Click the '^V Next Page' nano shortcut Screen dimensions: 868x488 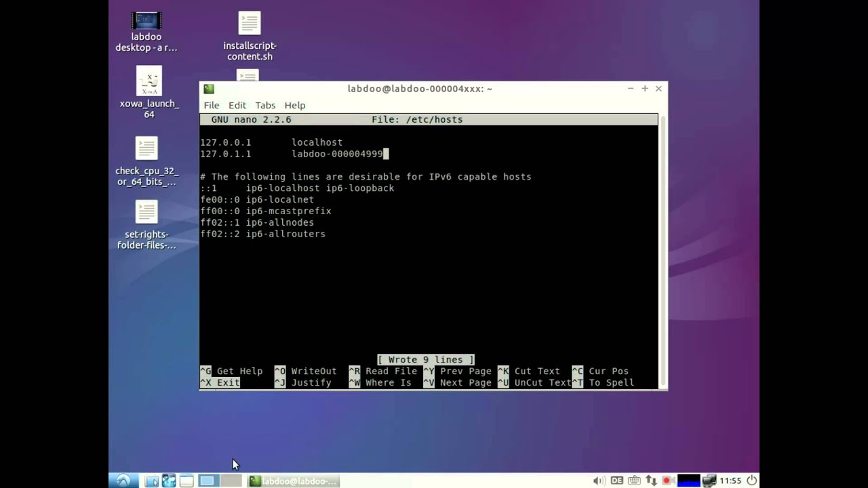click(458, 383)
